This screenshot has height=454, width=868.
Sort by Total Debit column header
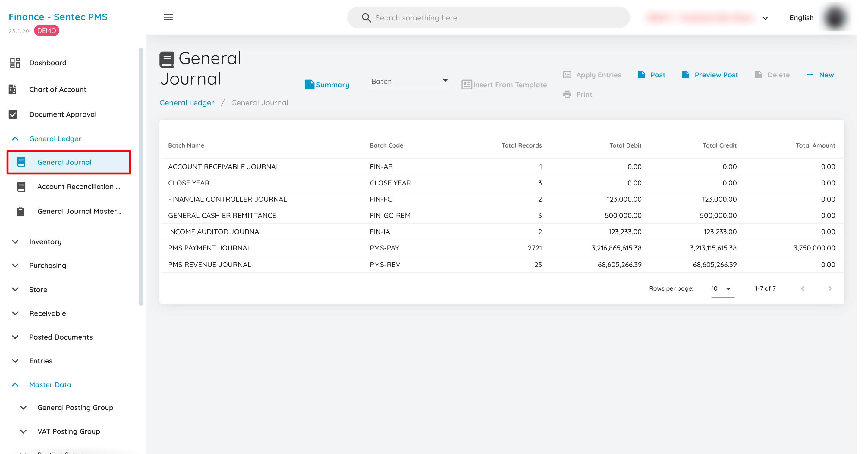(625, 145)
